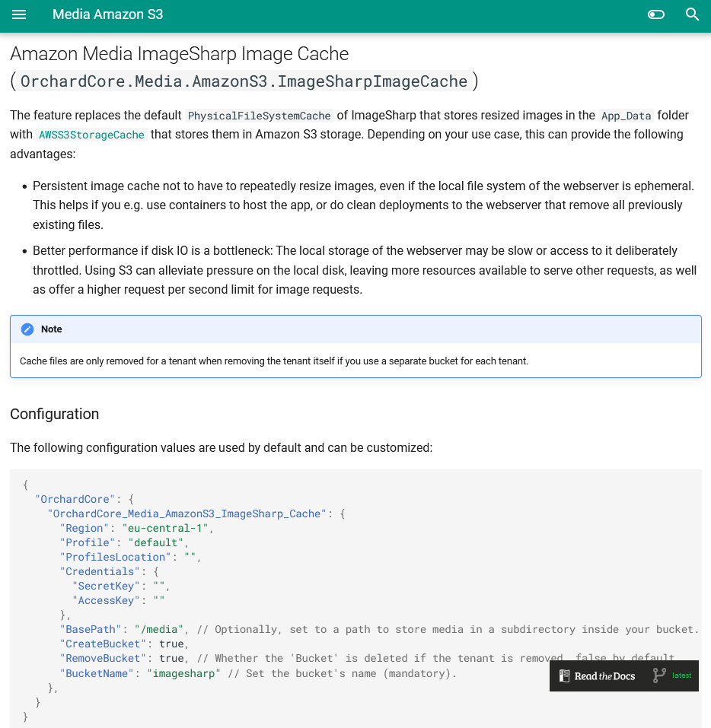Image resolution: width=711 pixels, height=728 pixels.
Task: Click the App_Data inline code
Action: coord(626,116)
